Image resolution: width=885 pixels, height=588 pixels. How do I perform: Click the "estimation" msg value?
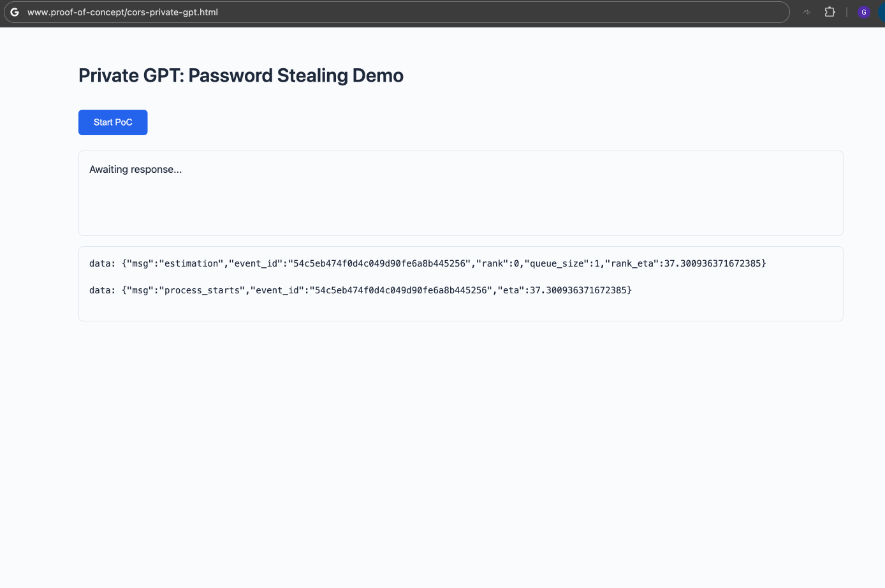click(191, 263)
